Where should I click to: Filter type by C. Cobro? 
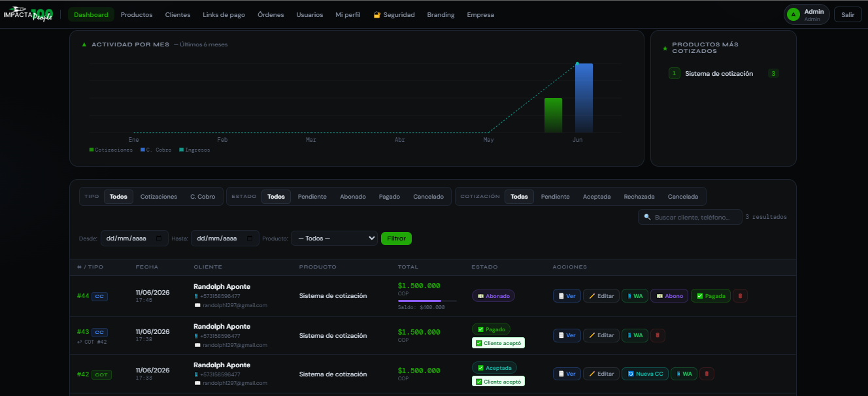click(203, 197)
